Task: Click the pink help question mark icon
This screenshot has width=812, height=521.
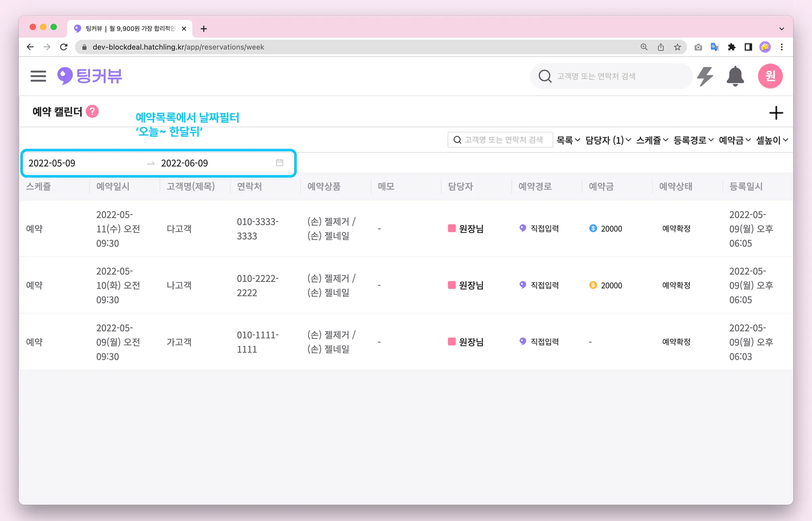Action: (x=92, y=111)
